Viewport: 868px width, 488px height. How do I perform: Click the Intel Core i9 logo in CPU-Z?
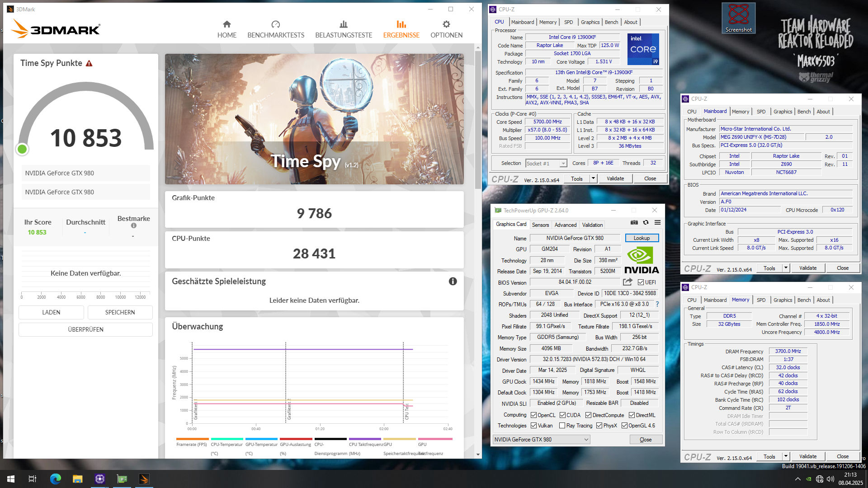coord(643,49)
